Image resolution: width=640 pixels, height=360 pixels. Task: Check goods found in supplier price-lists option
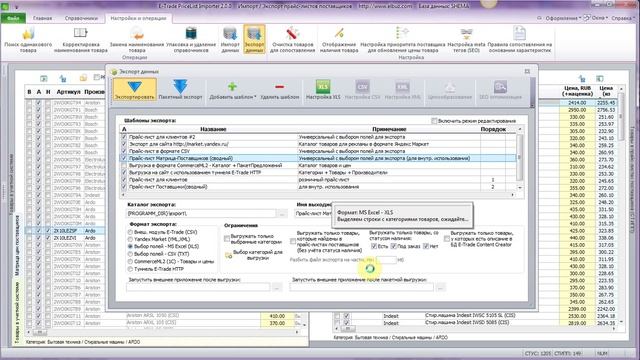point(293,241)
